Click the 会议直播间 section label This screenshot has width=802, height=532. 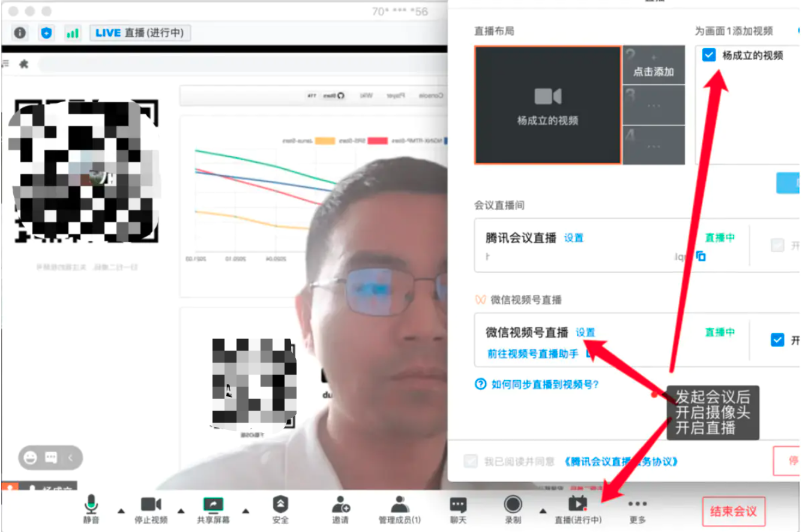(499, 205)
